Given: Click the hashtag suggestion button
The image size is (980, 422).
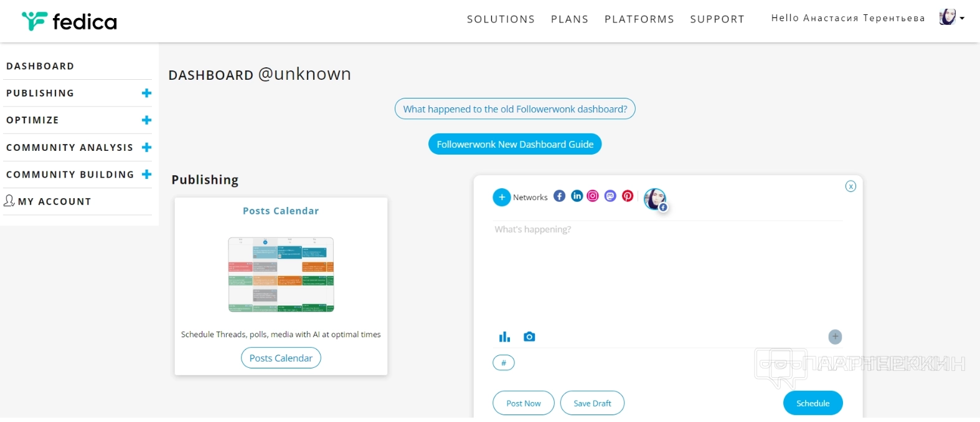Looking at the screenshot, I should [504, 363].
